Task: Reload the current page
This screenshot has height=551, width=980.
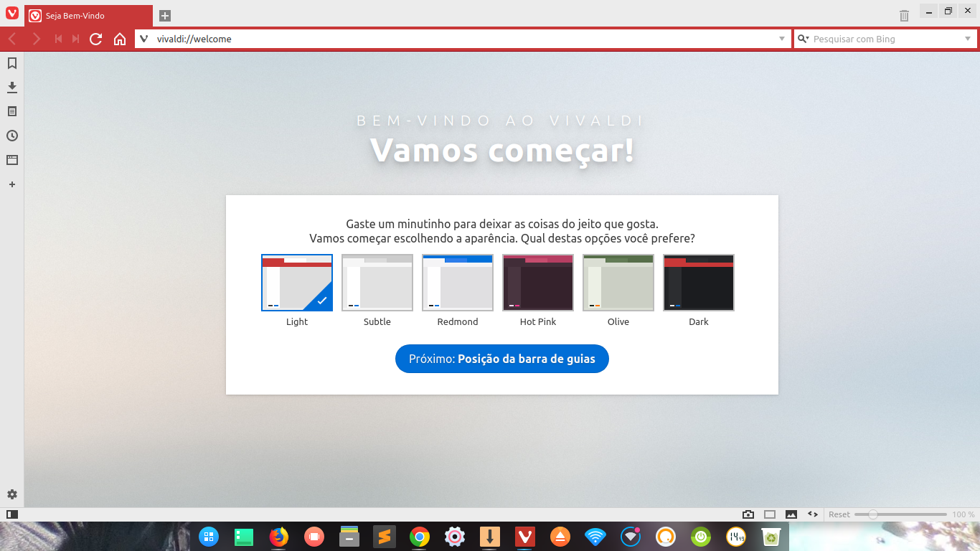Action: (x=95, y=39)
